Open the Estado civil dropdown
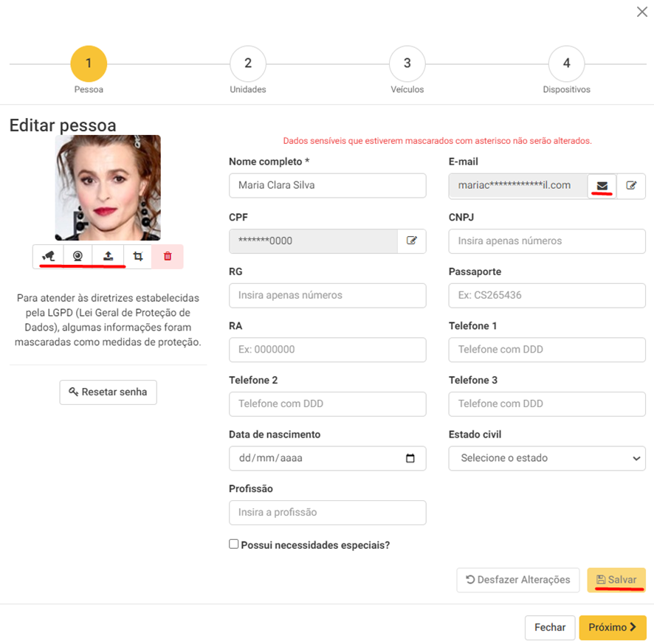 click(547, 458)
